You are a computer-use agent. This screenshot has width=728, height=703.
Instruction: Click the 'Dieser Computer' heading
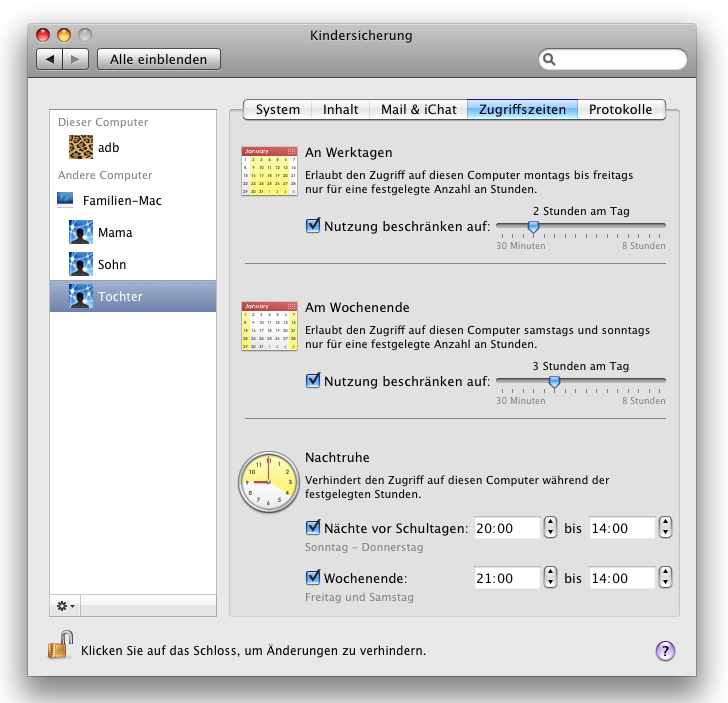click(103, 122)
